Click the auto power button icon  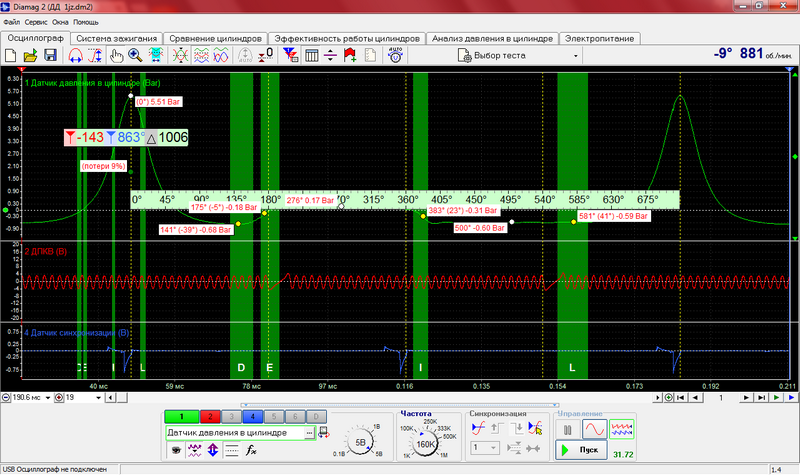click(x=395, y=55)
